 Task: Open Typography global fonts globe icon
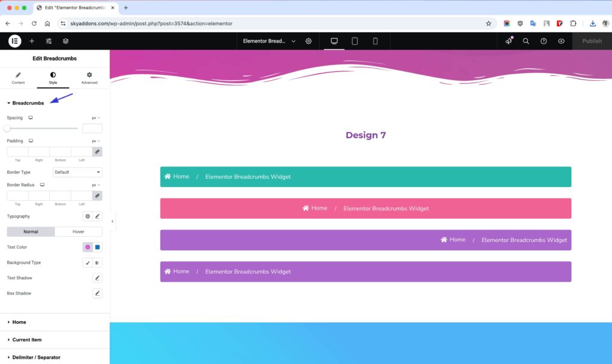pyautogui.click(x=87, y=216)
